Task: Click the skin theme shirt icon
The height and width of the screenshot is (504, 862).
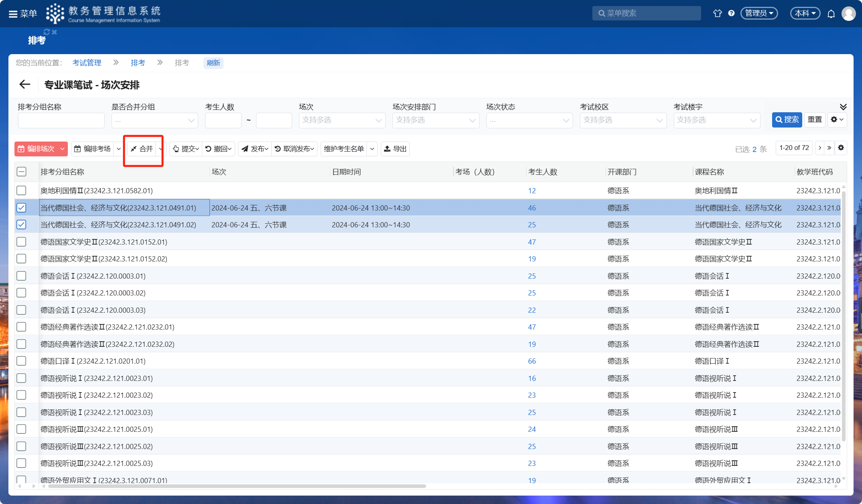Action: coord(718,13)
